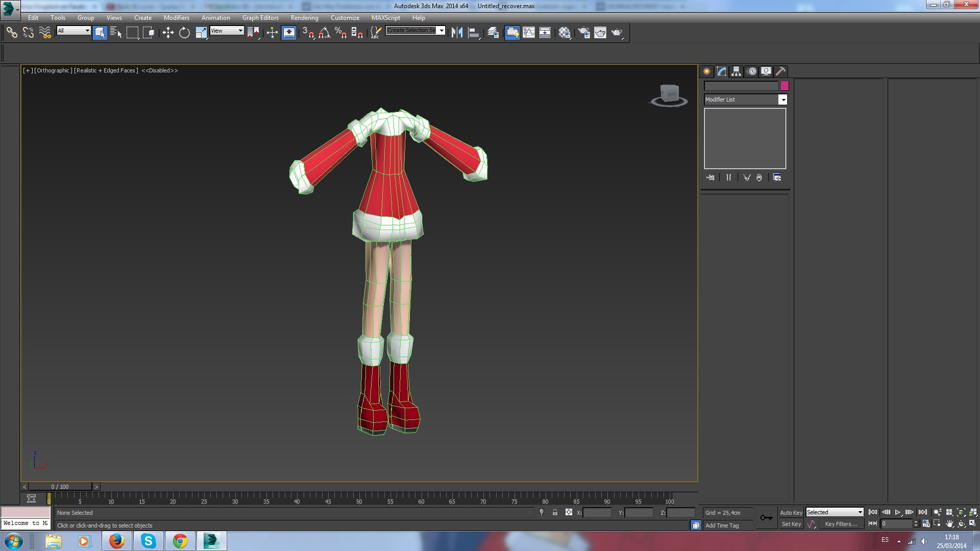Select the Rotate tool
Screen dimensions: 980x551
184,33
